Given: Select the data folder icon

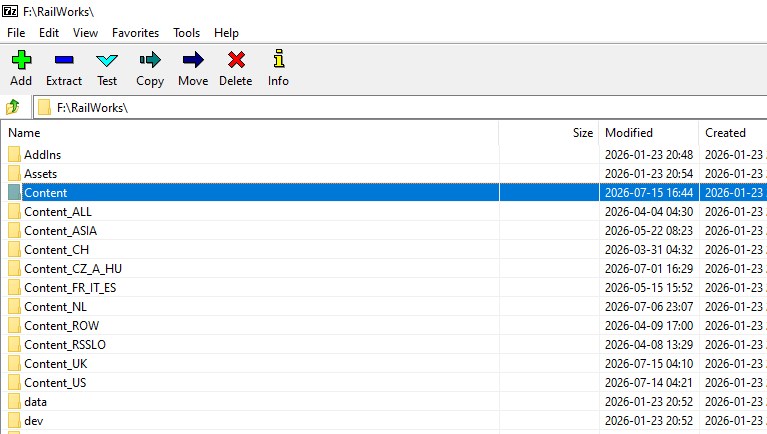Looking at the screenshot, I should click(x=14, y=402).
